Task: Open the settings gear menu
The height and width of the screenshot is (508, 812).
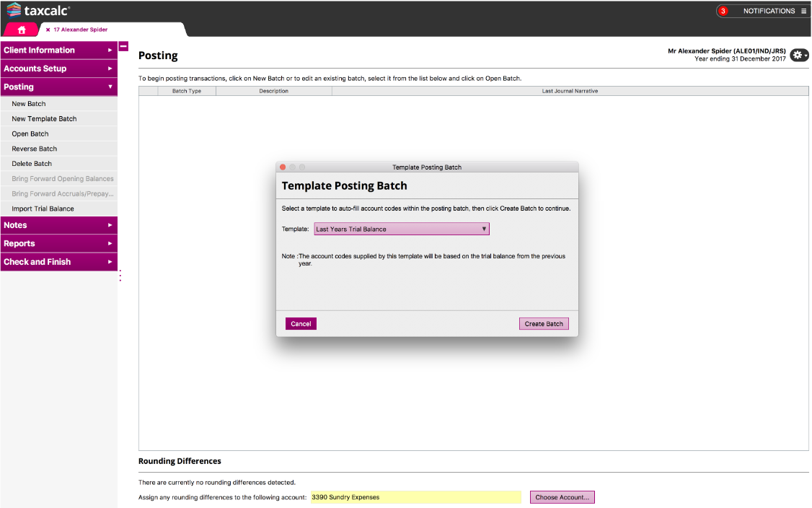Action: [x=798, y=55]
